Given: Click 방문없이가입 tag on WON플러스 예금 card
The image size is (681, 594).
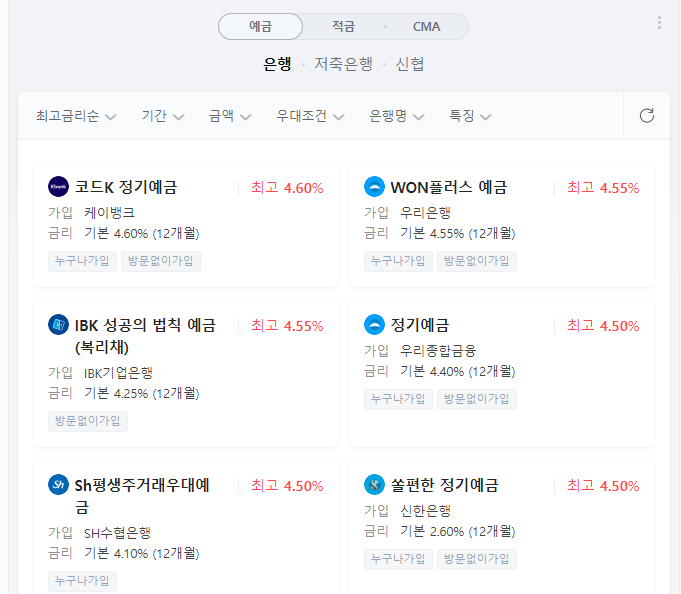Looking at the screenshot, I should point(477,261).
